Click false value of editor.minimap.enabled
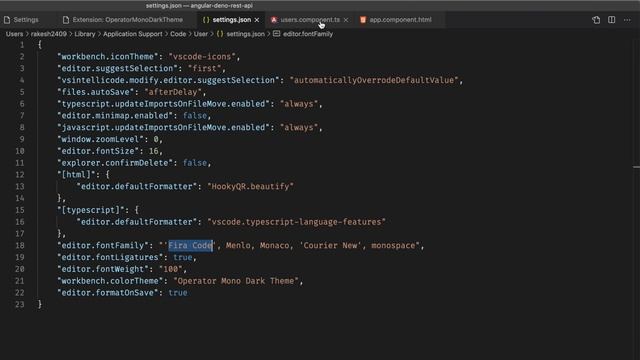This screenshot has height=360, width=640. click(x=195, y=116)
